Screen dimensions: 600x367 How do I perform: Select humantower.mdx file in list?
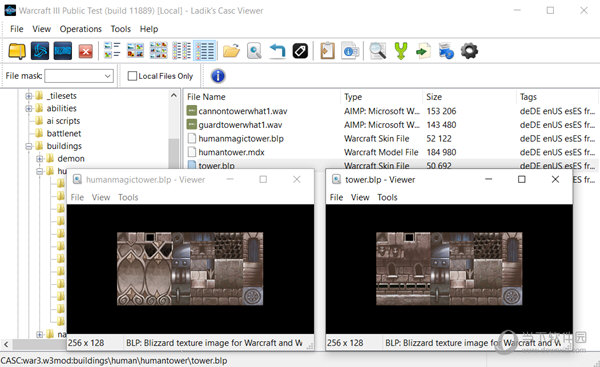231,152
